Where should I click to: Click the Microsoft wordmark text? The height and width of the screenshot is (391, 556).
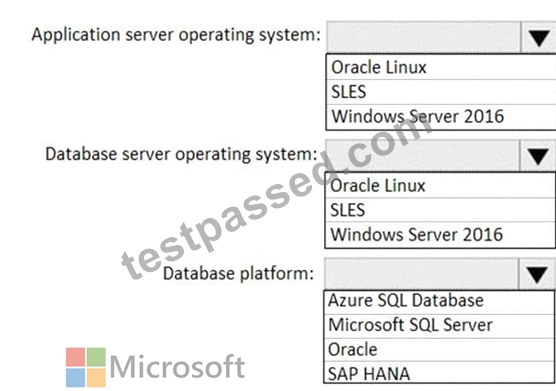pos(177,367)
